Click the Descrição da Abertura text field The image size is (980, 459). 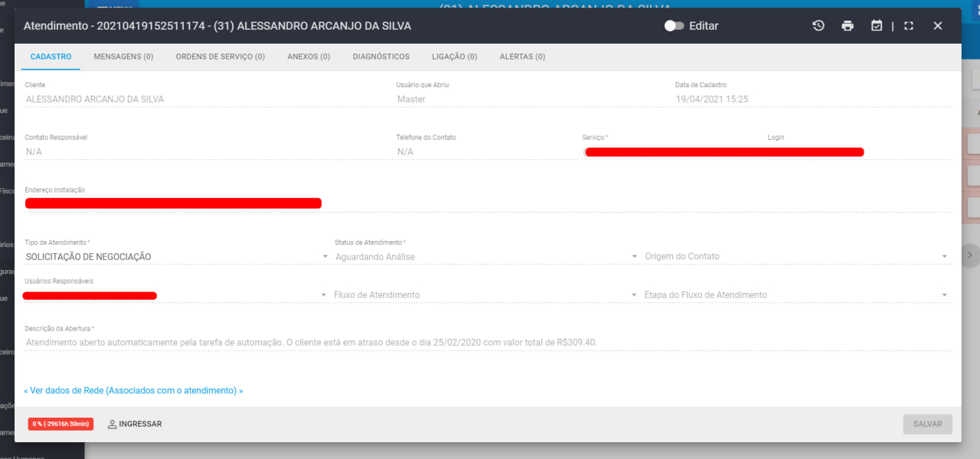(x=488, y=342)
